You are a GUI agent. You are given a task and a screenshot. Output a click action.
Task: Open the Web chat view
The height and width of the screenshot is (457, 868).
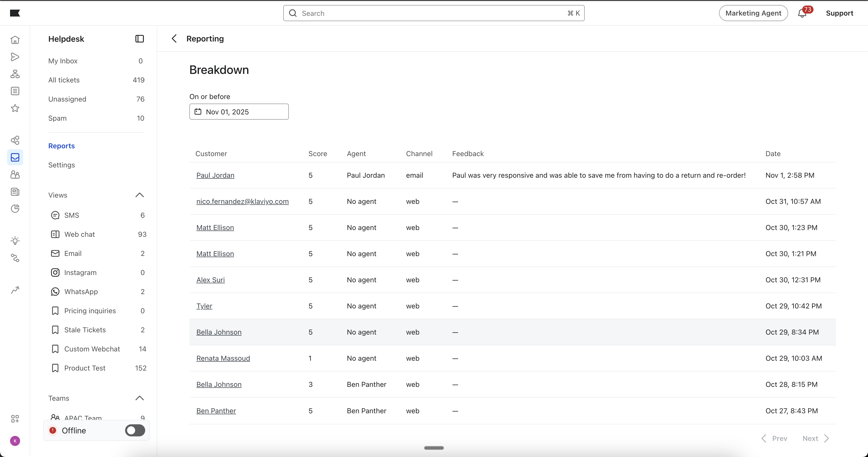point(80,234)
